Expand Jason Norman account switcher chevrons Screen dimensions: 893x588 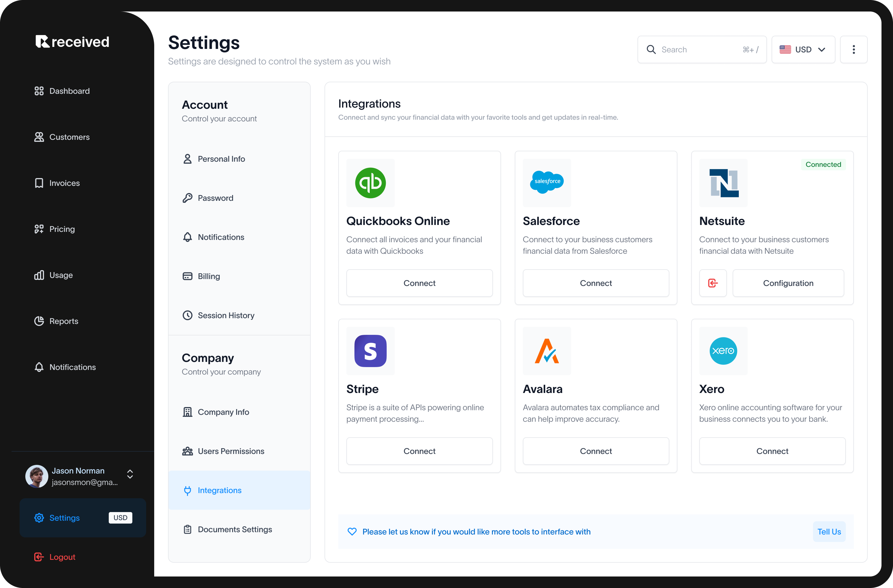[130, 474]
